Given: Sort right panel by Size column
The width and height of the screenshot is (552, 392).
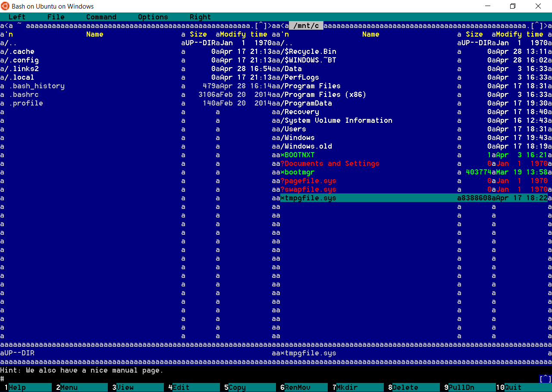Looking at the screenshot, I should [474, 34].
